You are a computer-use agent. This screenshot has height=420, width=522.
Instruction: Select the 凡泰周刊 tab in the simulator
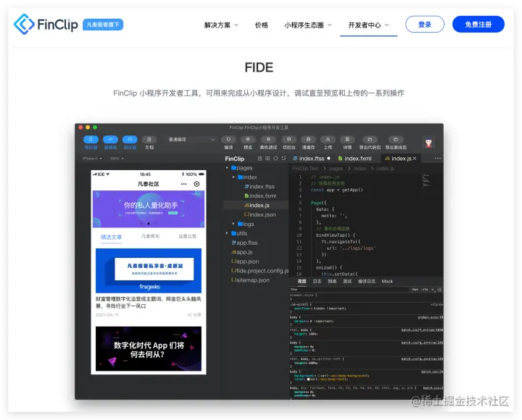[x=150, y=237]
